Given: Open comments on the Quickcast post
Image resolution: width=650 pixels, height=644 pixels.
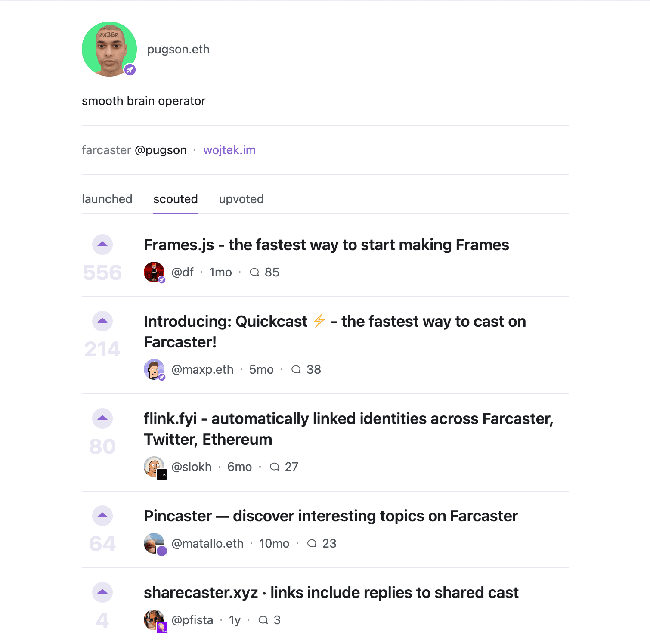Looking at the screenshot, I should coord(306,370).
